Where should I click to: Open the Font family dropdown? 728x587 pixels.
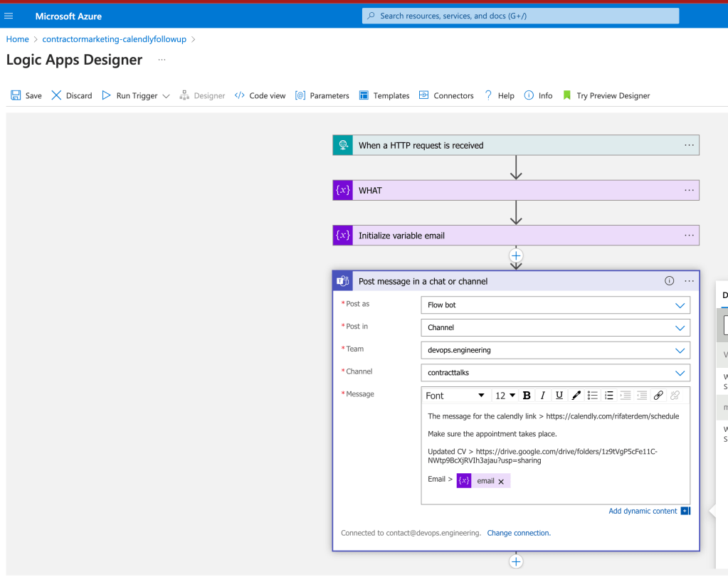(455, 396)
